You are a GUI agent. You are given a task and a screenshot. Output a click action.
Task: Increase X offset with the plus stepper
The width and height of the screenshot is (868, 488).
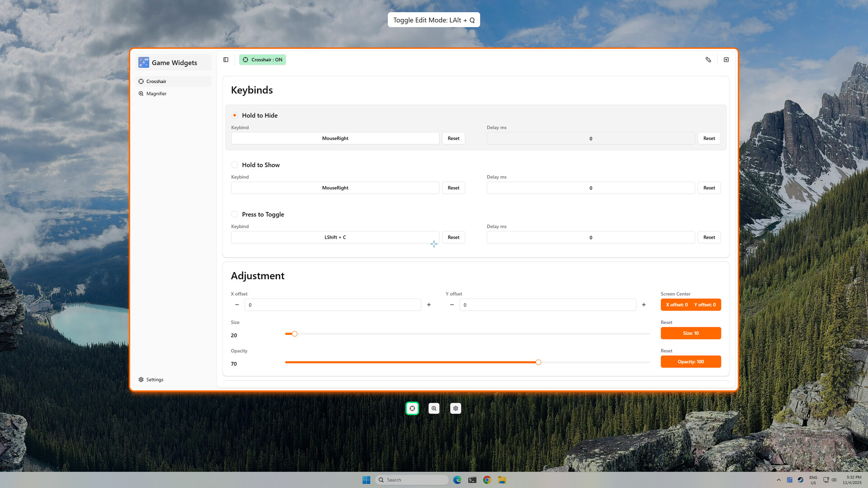(x=429, y=305)
